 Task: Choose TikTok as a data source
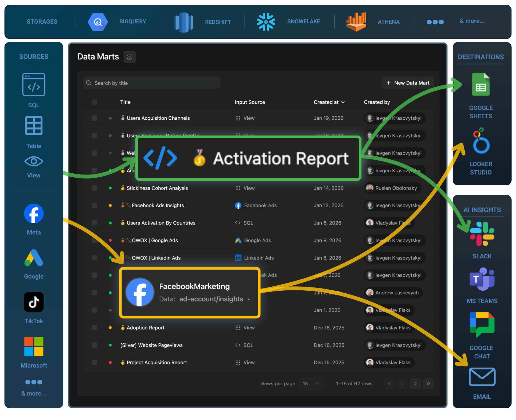pyautogui.click(x=34, y=302)
